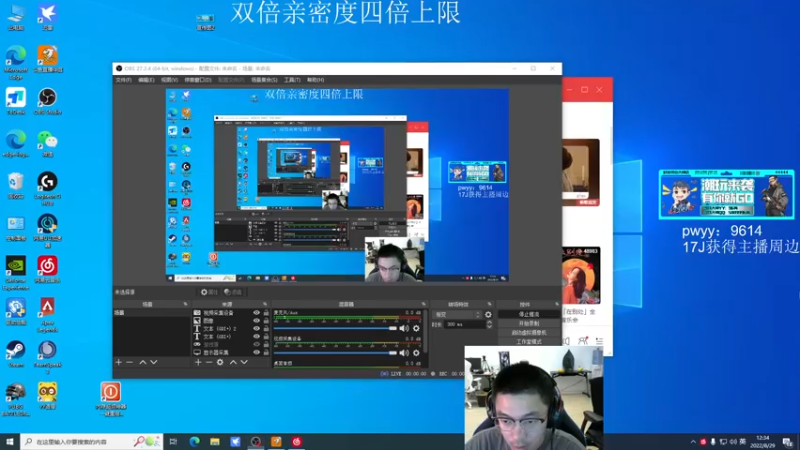The width and height of the screenshot is (800, 450).
Task: Open File Explorer from the taskbar
Action: (215, 442)
